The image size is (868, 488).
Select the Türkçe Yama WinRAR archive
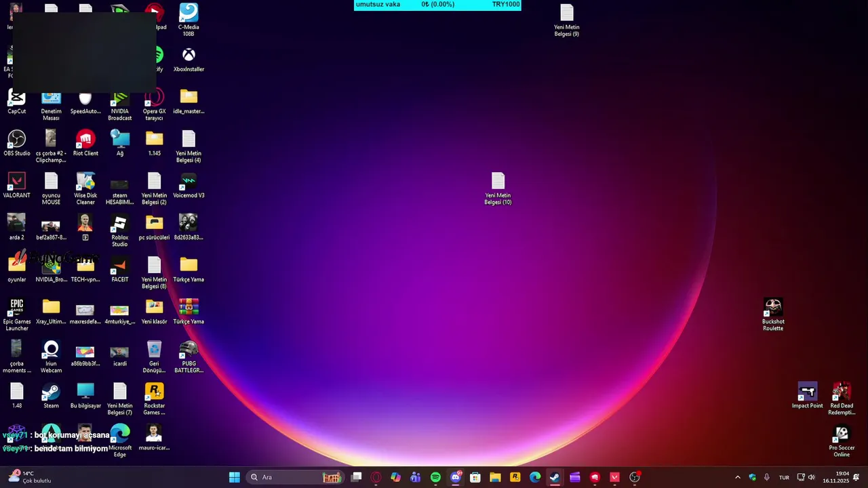tap(189, 311)
